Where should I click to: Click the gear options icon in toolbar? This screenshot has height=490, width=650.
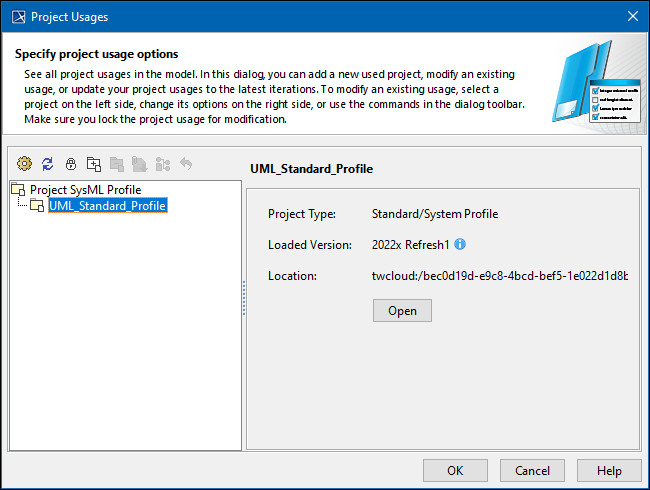click(25, 164)
